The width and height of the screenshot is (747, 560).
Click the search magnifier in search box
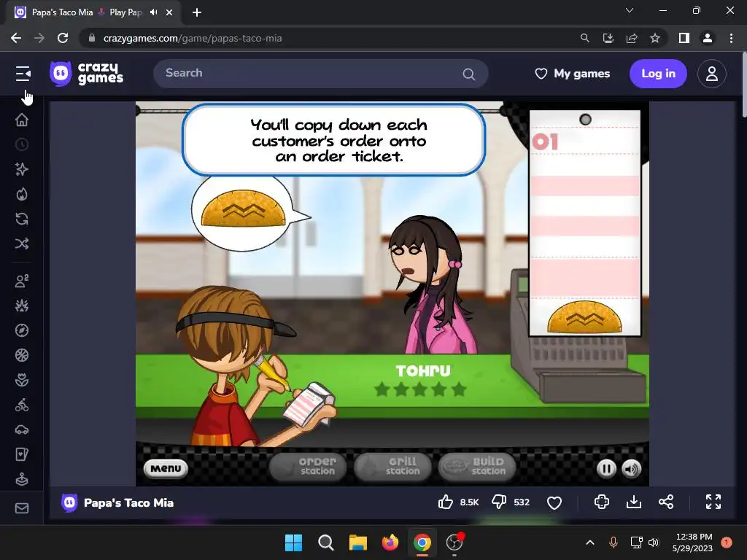tap(469, 74)
